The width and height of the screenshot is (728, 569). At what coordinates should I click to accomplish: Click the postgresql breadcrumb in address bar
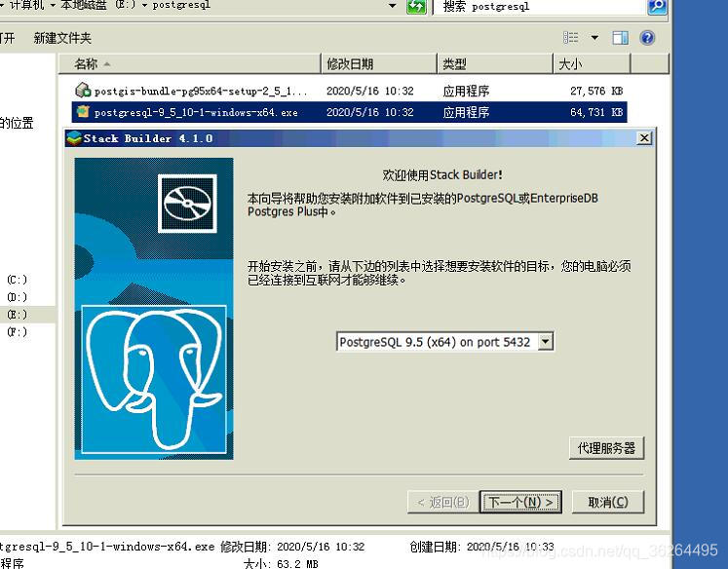coord(181,6)
